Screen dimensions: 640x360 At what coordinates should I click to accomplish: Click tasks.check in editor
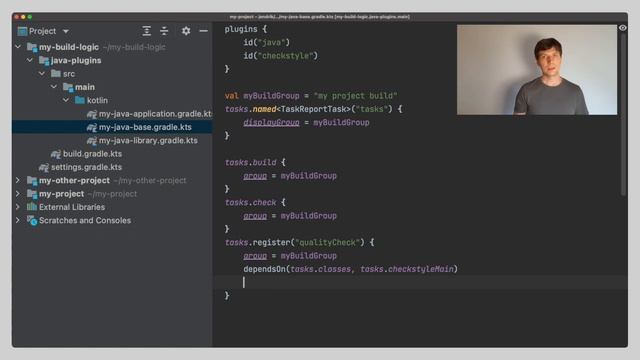tap(251, 202)
